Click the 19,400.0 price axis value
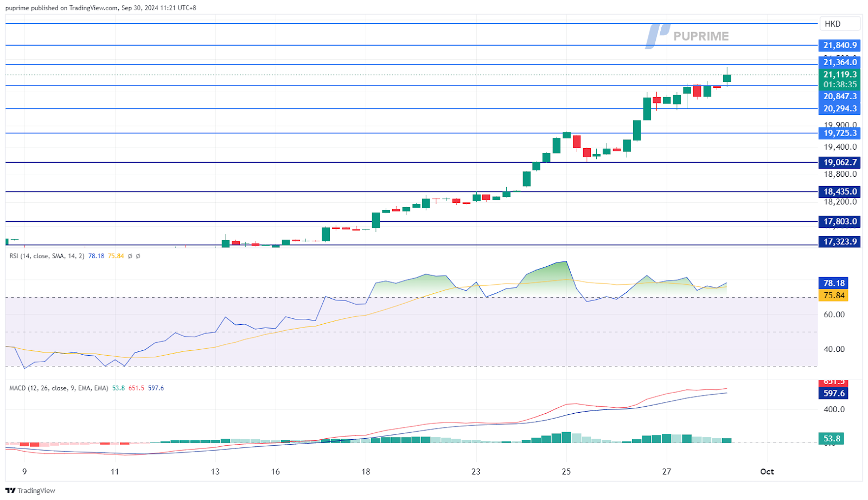Screen dimensions: 868x500 pyautogui.click(x=840, y=147)
